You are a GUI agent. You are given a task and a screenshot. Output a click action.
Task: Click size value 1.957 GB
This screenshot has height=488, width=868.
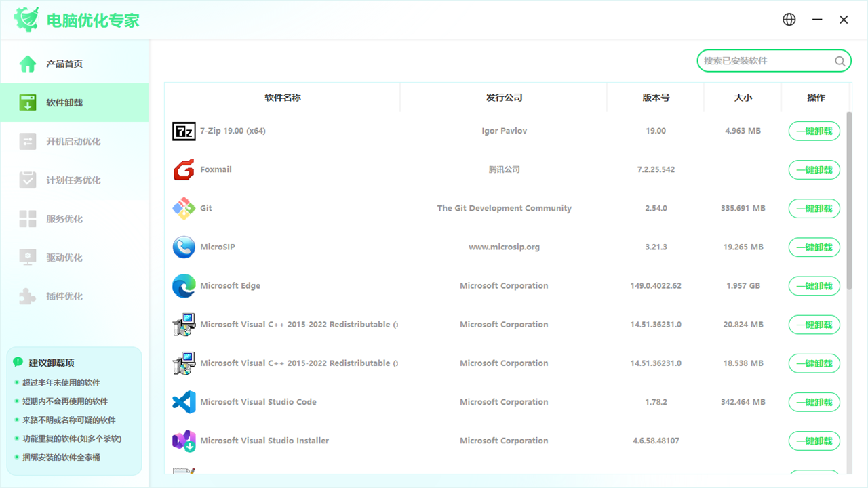(743, 286)
